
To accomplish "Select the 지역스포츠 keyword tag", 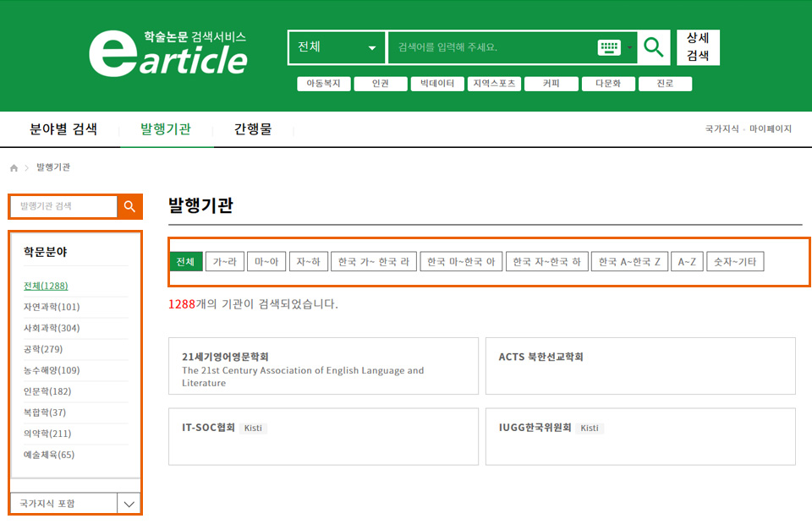I will coord(494,84).
